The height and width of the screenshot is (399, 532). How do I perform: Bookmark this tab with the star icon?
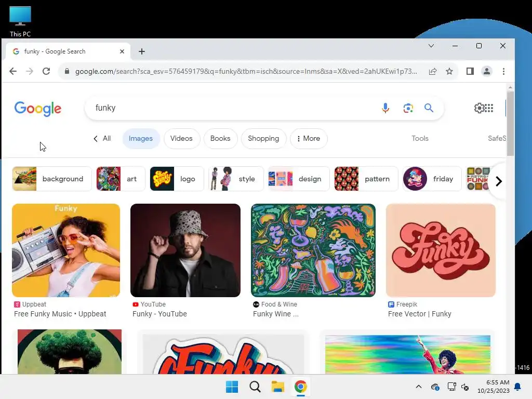click(x=449, y=71)
